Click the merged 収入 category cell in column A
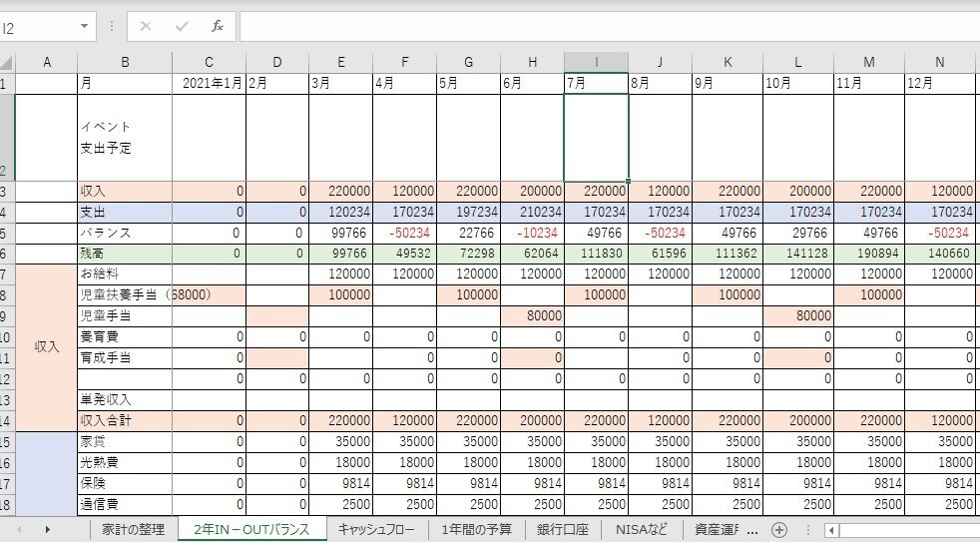This screenshot has width=980, height=542. pos(46,347)
